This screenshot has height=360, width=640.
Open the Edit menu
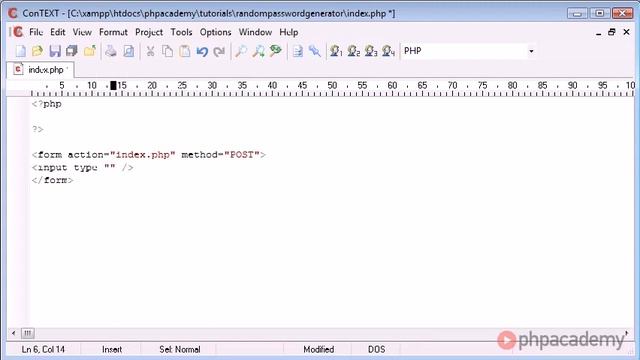[58, 32]
